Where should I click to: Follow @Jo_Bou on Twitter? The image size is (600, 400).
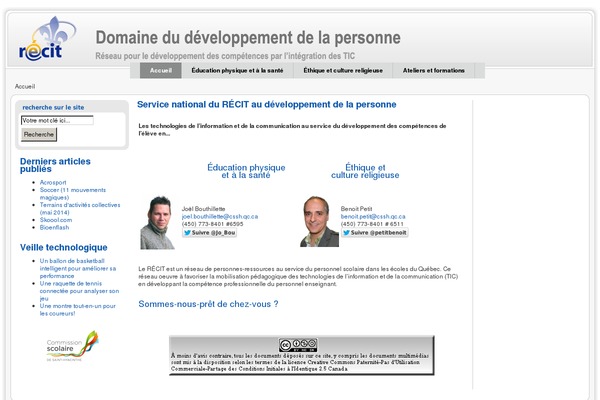[x=208, y=232]
